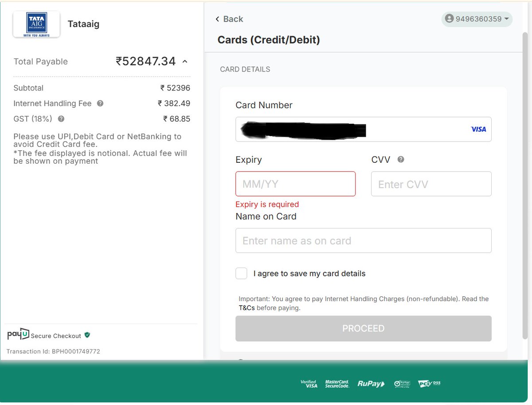The image size is (532, 405).
Task: Click the ₹ 382.49 handling fee value
Action: coord(174,103)
